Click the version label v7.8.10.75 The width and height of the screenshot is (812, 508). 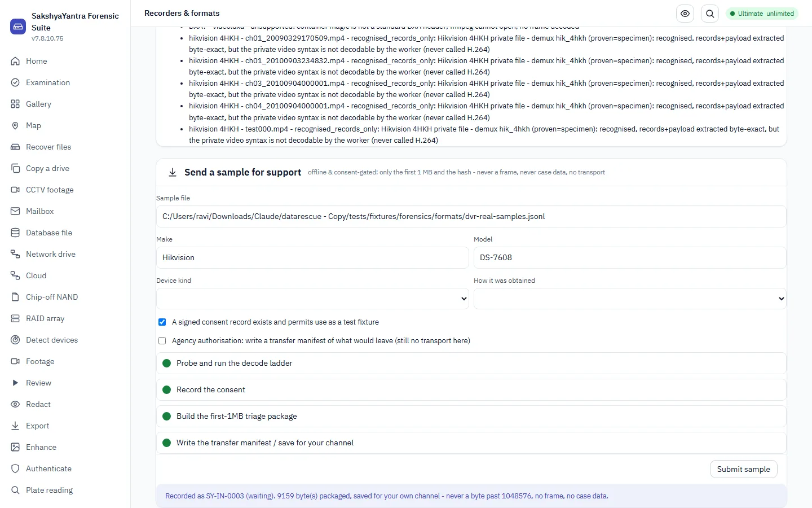point(47,38)
